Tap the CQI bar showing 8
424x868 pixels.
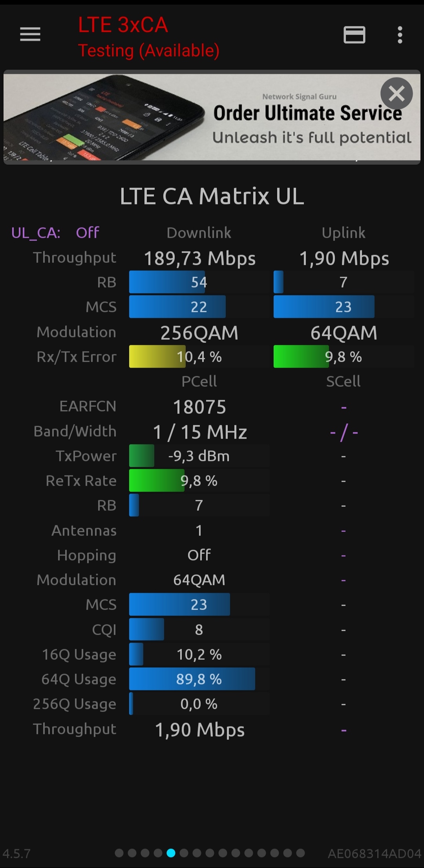(199, 630)
